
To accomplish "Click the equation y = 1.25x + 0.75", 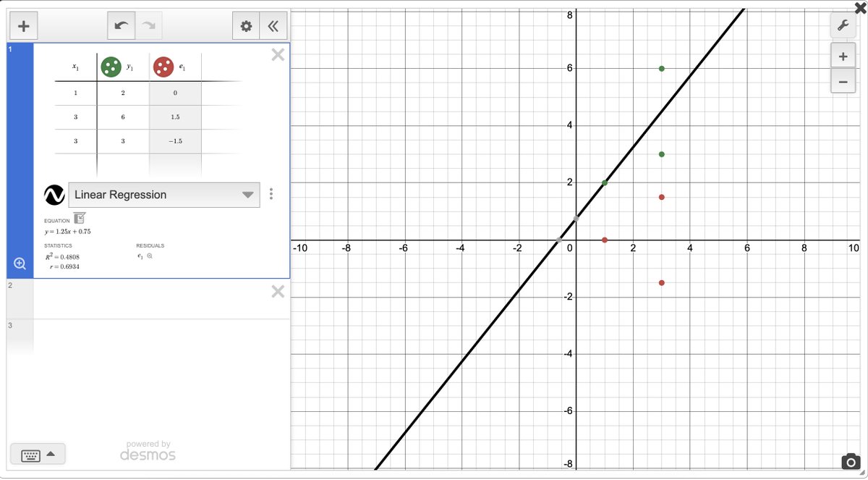I will coord(67,232).
